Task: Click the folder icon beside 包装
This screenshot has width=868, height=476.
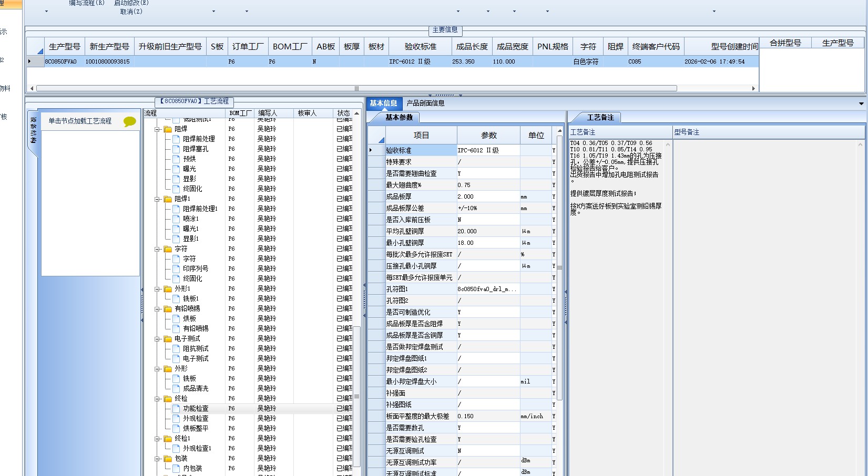Action: (168, 459)
